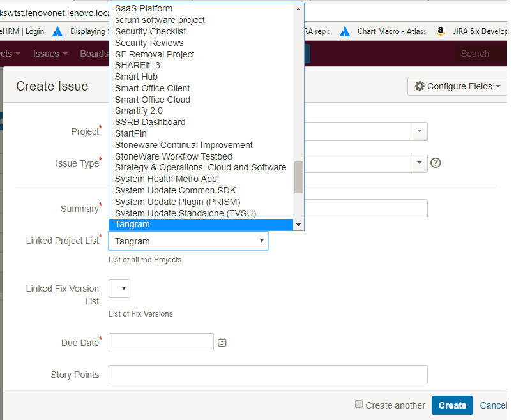
Task: Pick SF Removal Project from the list
Action: coord(201,54)
